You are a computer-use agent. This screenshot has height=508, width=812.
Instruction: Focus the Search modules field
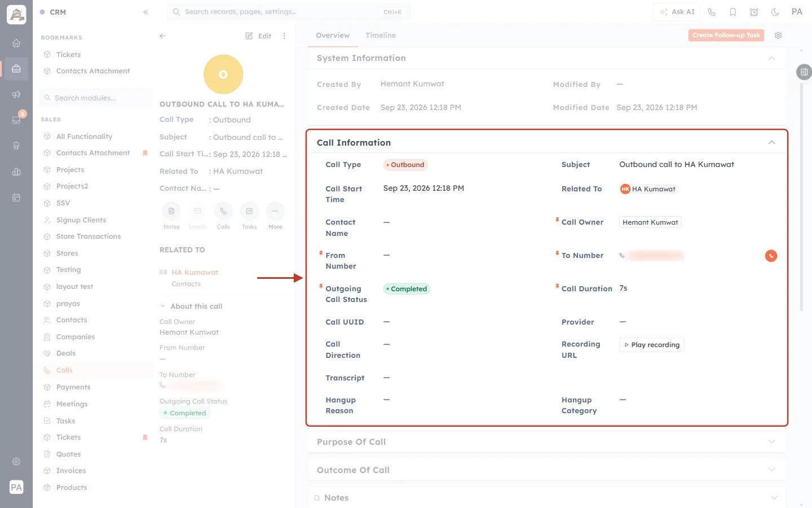tap(96, 98)
